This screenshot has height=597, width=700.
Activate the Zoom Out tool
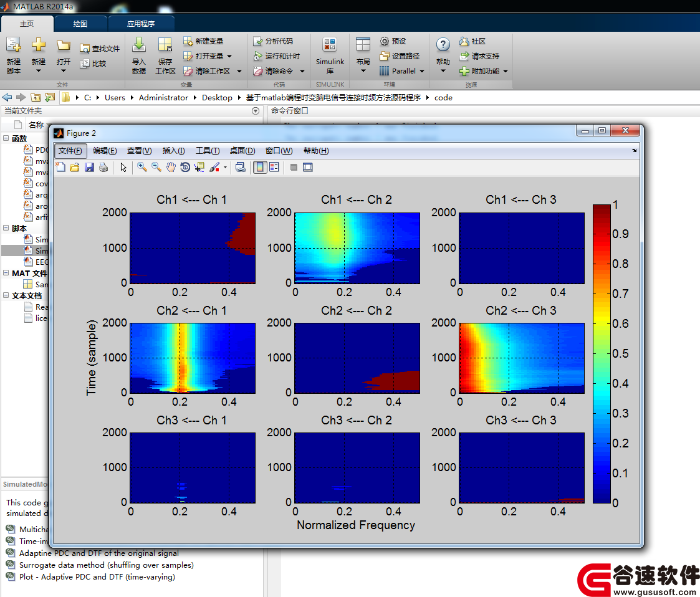156,167
